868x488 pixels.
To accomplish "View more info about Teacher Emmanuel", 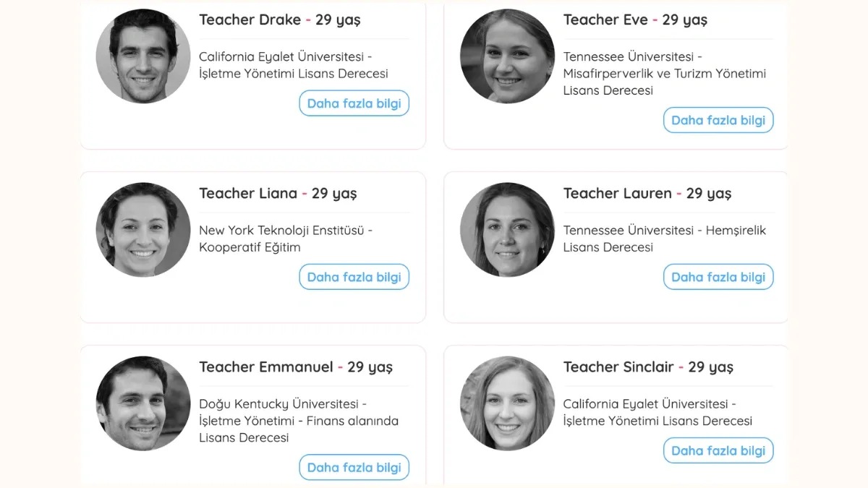I will [x=354, y=467].
